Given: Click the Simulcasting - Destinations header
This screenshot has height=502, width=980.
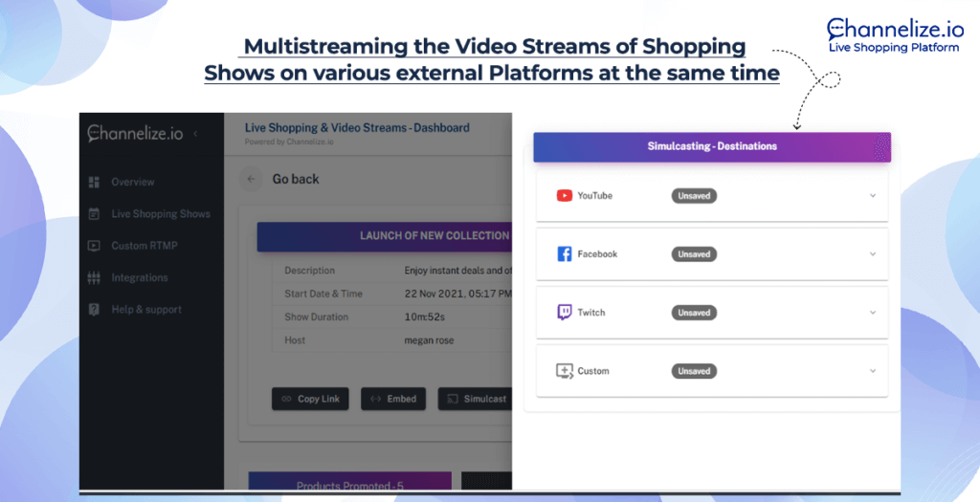Looking at the screenshot, I should 712,146.
